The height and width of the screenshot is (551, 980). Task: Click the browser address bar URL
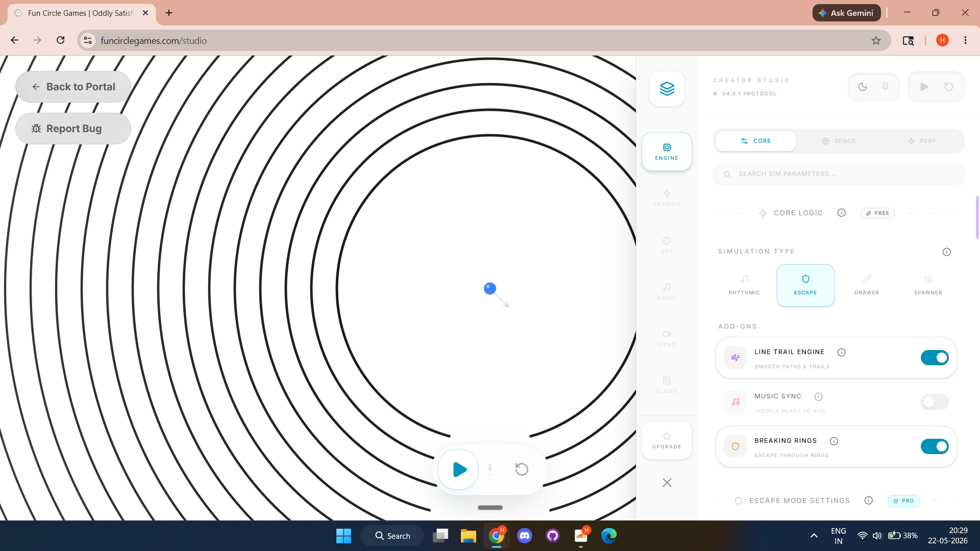click(154, 41)
